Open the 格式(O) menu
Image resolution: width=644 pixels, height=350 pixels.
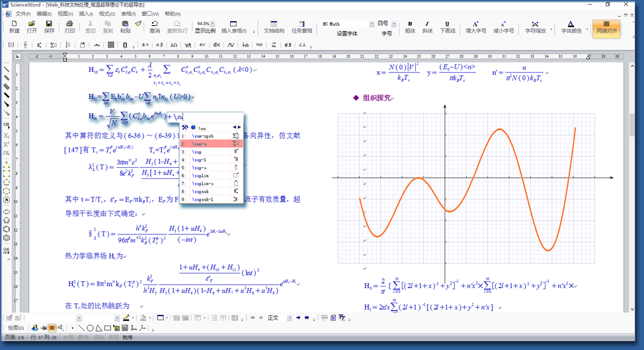pos(106,13)
